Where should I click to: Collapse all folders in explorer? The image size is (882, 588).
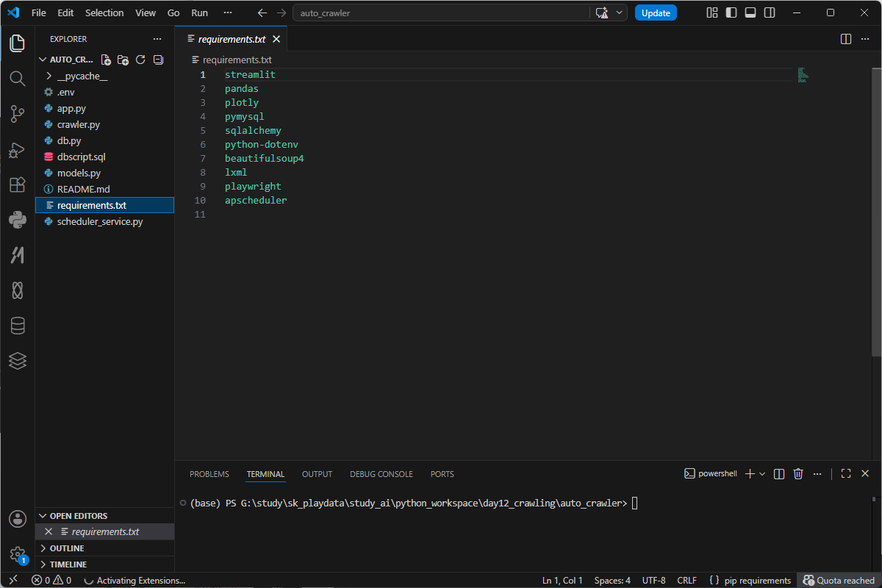click(158, 60)
